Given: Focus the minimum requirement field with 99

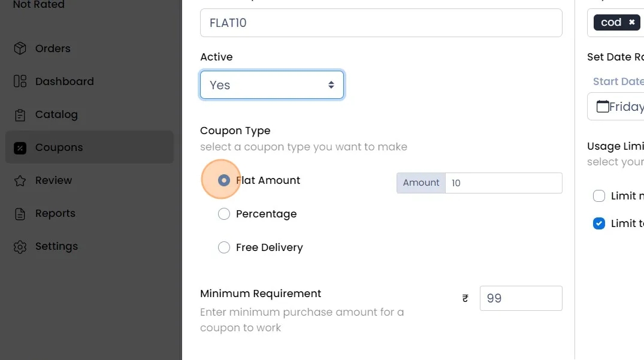Looking at the screenshot, I should (520, 298).
